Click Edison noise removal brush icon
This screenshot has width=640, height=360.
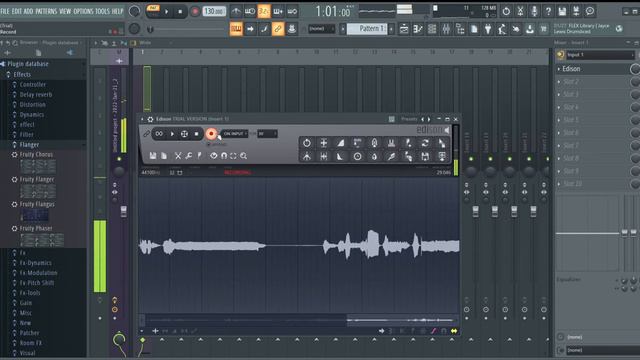(x=391, y=157)
